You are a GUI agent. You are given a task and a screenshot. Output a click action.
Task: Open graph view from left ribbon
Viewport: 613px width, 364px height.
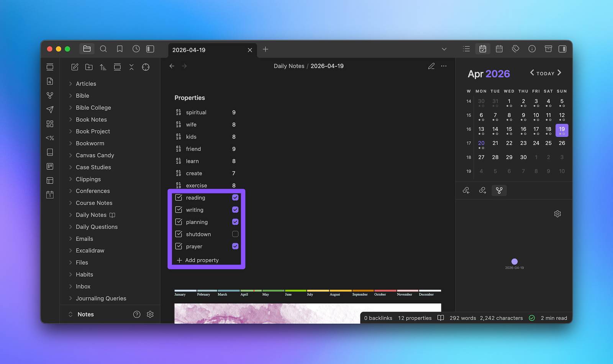(x=50, y=95)
